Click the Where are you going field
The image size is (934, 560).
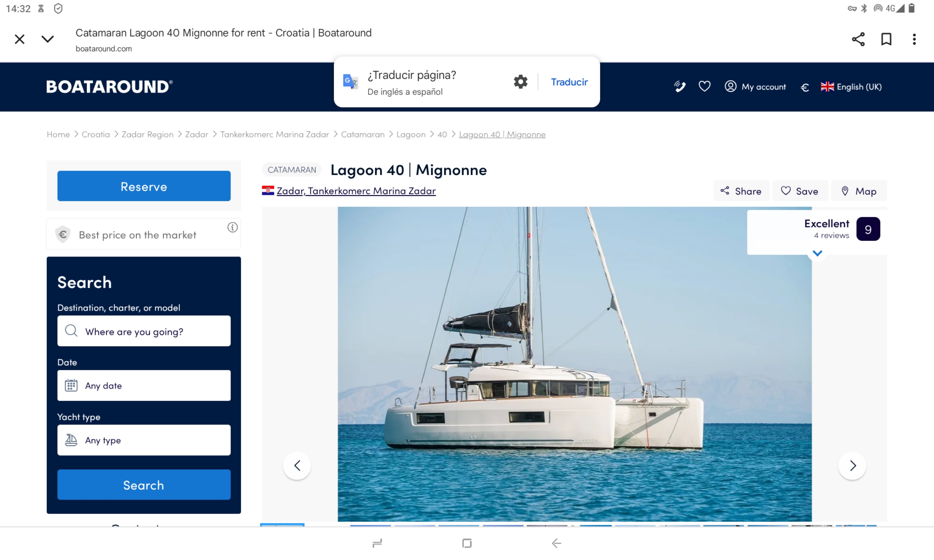click(144, 331)
